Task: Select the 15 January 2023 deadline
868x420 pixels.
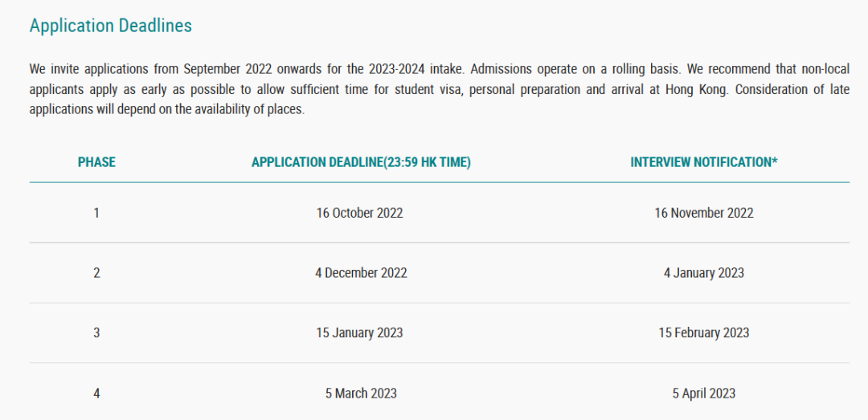Action: tap(359, 332)
